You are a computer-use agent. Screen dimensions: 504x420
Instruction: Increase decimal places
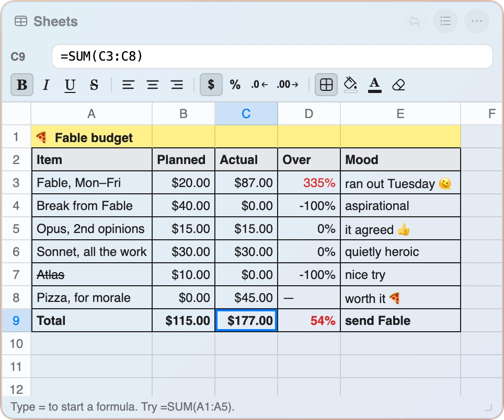(288, 85)
